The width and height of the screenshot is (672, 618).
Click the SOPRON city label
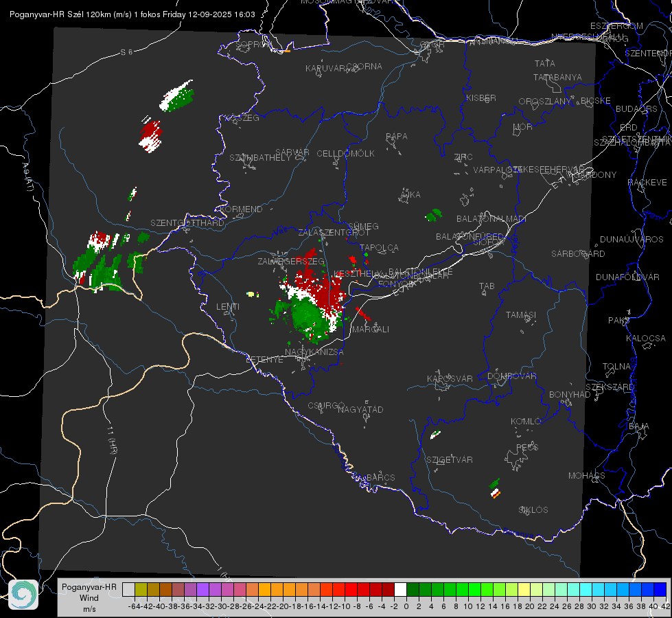pos(253,44)
